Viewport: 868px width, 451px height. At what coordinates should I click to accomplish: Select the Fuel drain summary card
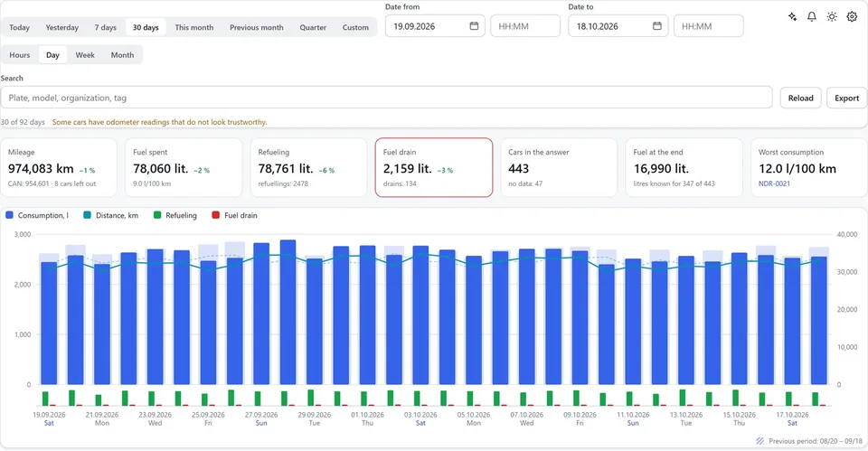433,168
